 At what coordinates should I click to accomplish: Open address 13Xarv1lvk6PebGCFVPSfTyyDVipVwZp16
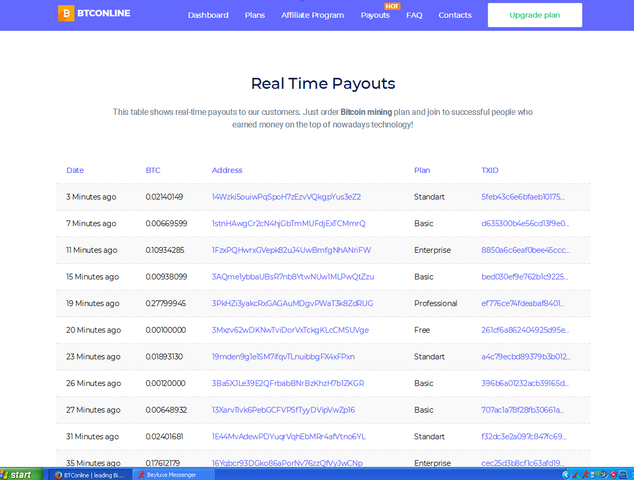pyautogui.click(x=283, y=410)
